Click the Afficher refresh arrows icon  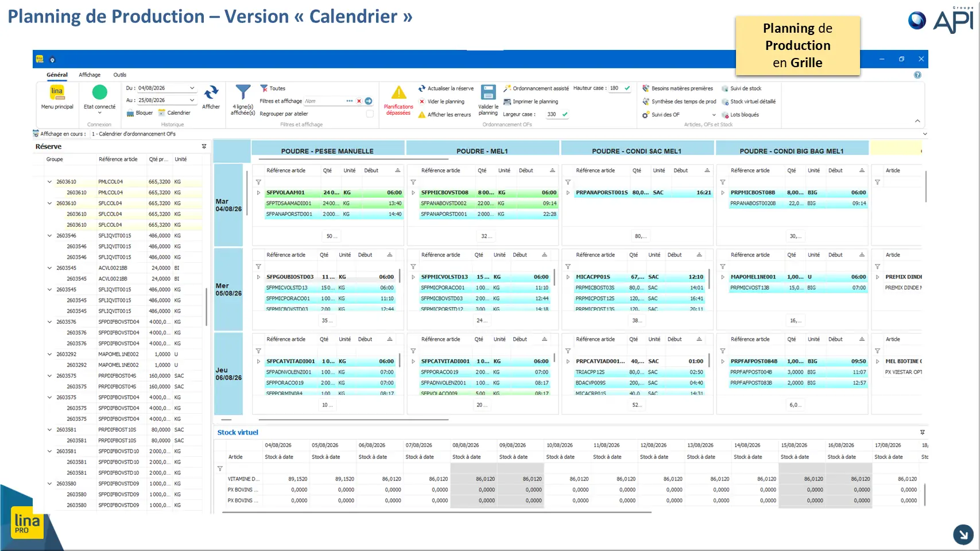click(x=211, y=92)
